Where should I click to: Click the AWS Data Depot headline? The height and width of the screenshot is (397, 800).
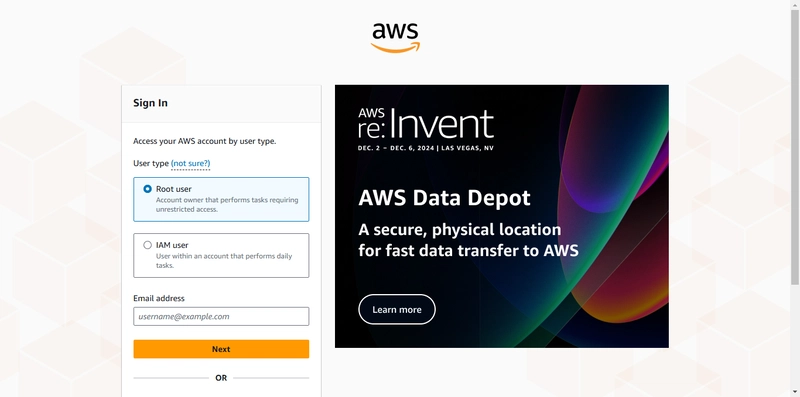pos(444,197)
